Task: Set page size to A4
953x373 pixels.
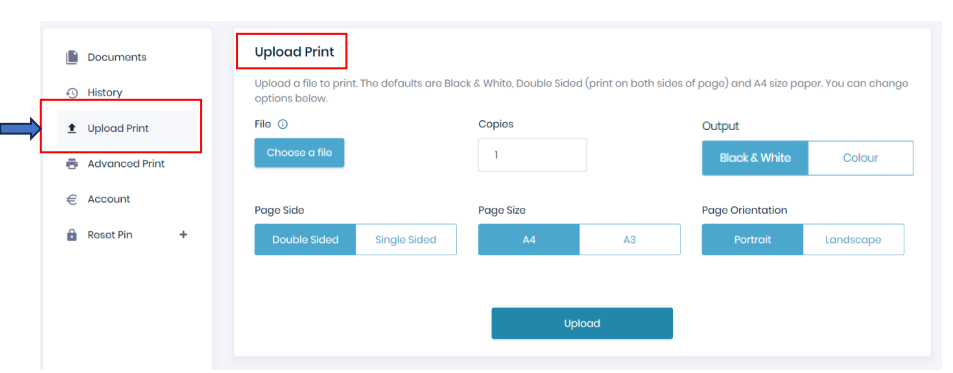Action: coord(529,239)
